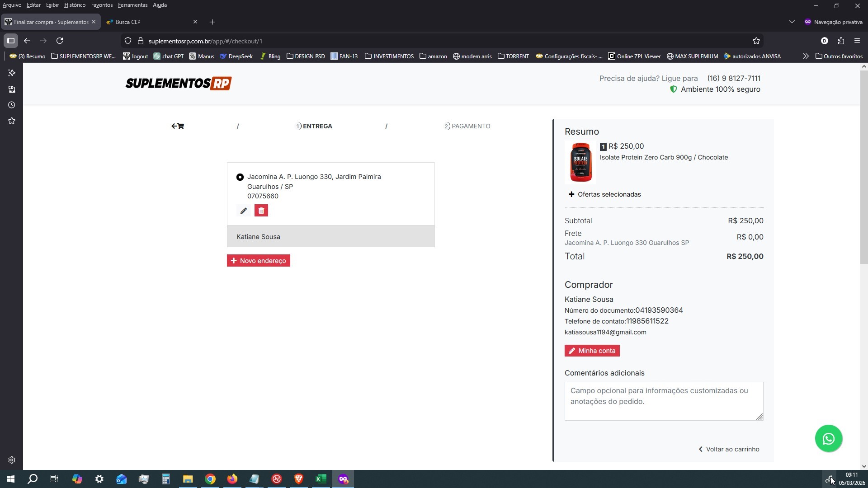
Task: Bookmark page with star icon in address bar
Action: point(756,41)
